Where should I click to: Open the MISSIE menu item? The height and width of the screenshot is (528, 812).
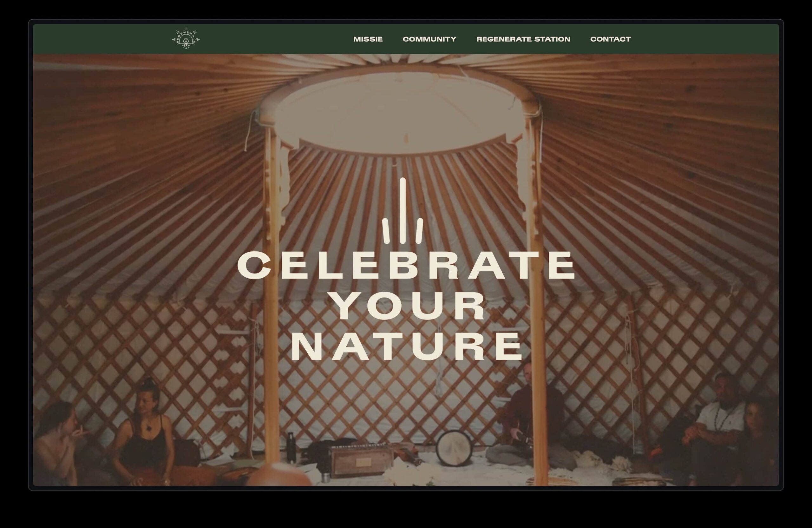(368, 39)
